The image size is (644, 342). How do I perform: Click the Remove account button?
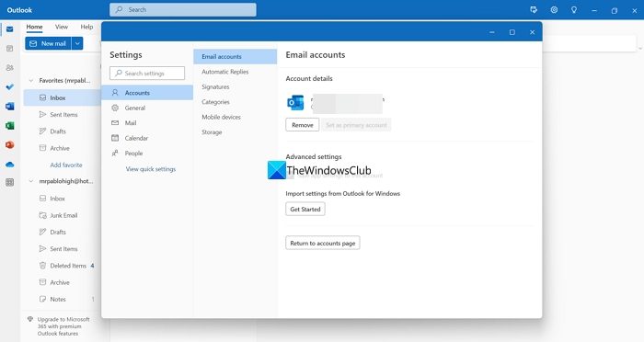303,125
